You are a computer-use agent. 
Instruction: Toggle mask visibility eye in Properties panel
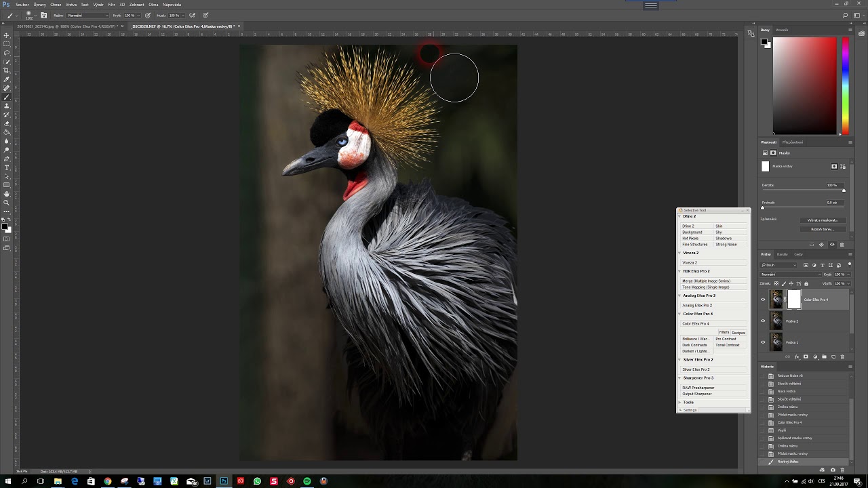832,245
